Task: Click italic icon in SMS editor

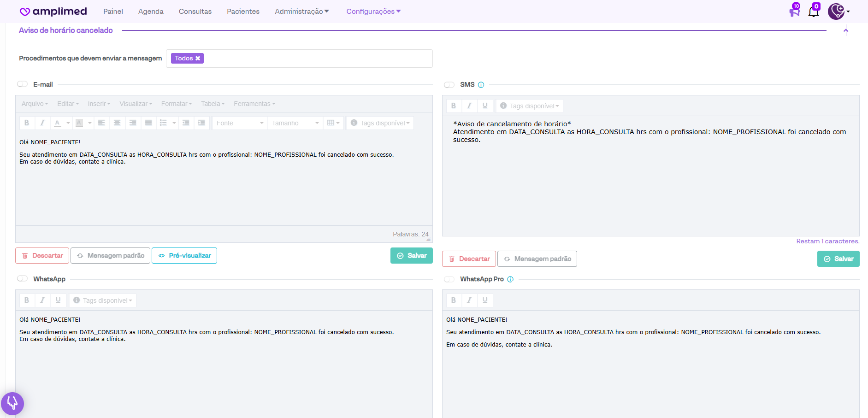Action: click(x=469, y=106)
